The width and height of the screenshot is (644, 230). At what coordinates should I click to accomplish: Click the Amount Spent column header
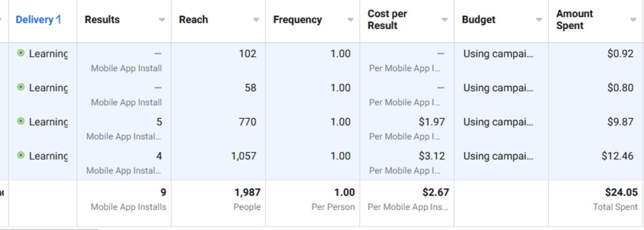575,20
